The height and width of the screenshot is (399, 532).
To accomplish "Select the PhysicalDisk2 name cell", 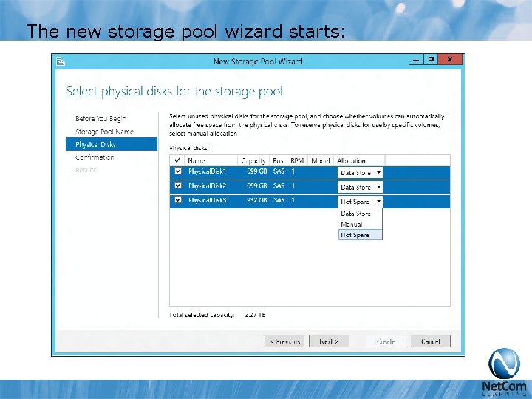I will pos(208,186).
